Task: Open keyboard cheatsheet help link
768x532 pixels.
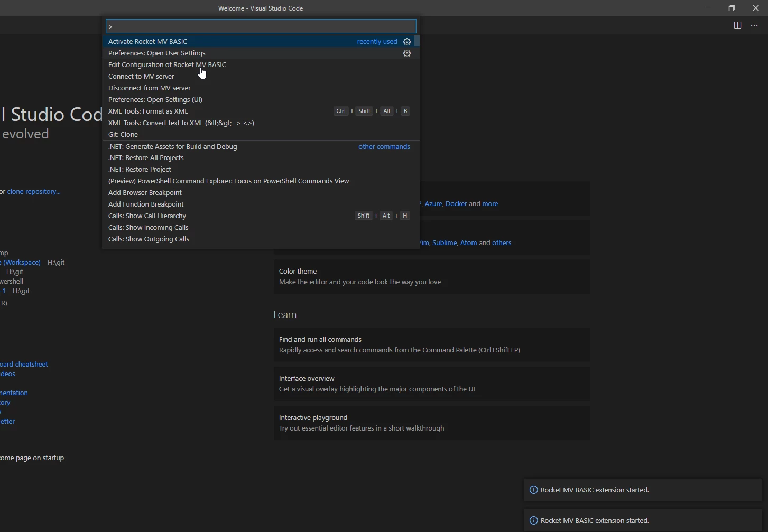Action: (x=24, y=364)
